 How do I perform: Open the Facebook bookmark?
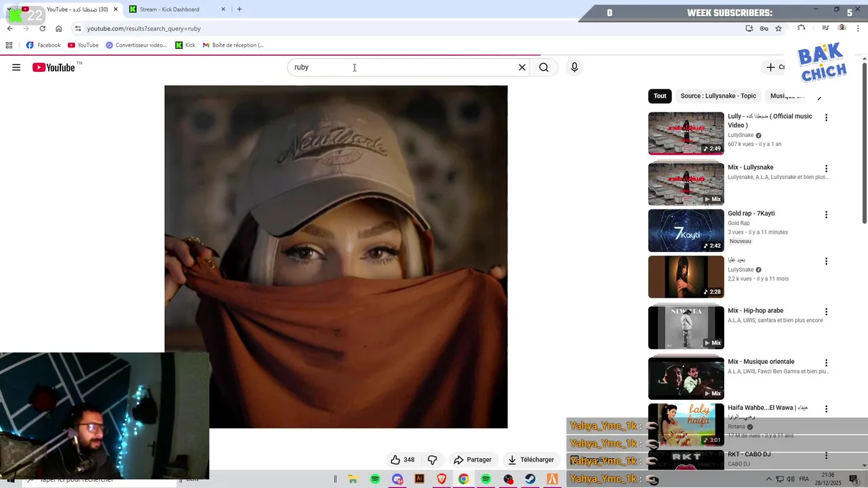click(x=43, y=45)
